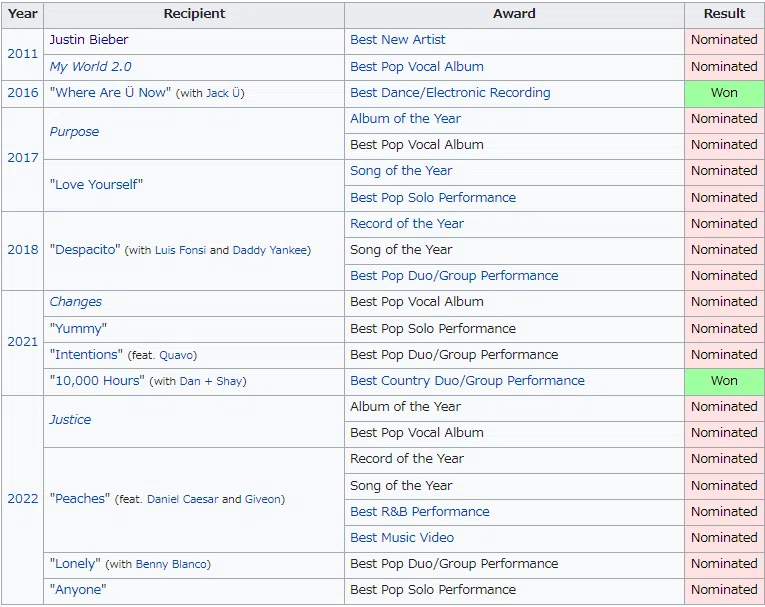Select Song of the Year text for Despacito
This screenshot has height=607, width=765.
click(x=401, y=250)
